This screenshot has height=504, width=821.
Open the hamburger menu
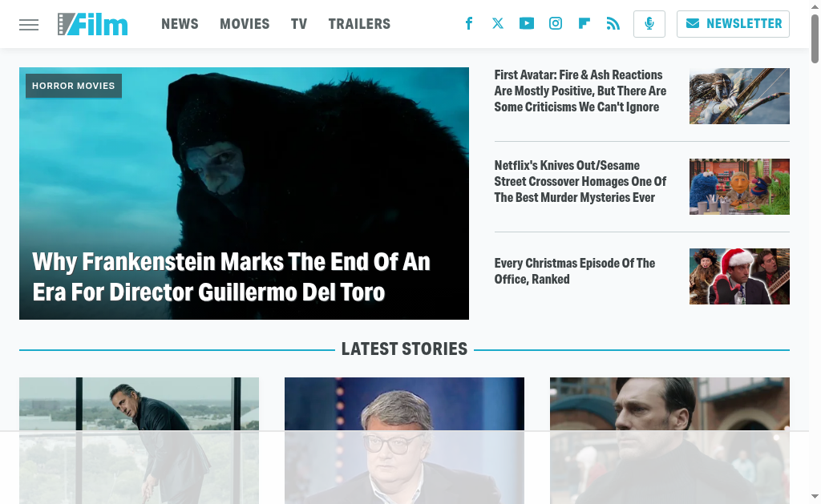coord(29,25)
